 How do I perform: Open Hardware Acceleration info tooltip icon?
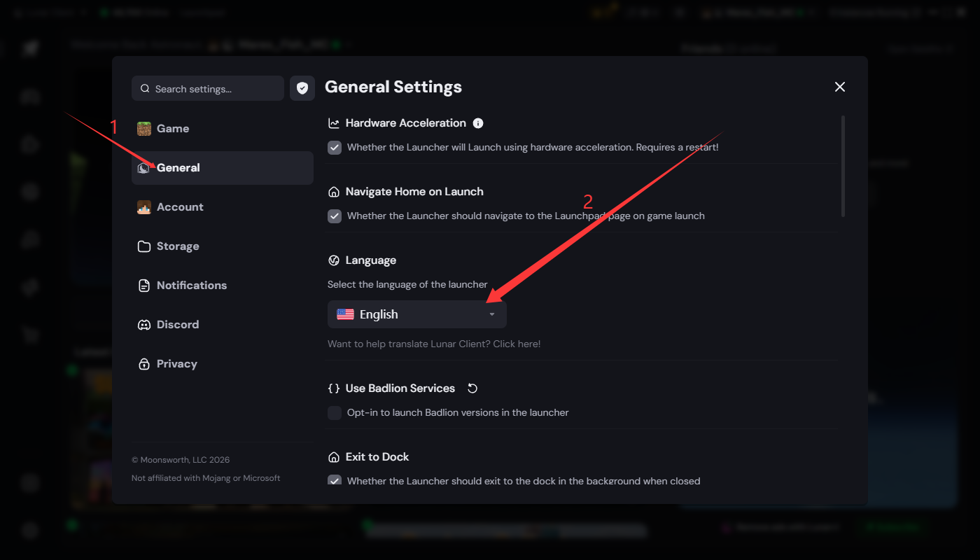click(x=478, y=123)
